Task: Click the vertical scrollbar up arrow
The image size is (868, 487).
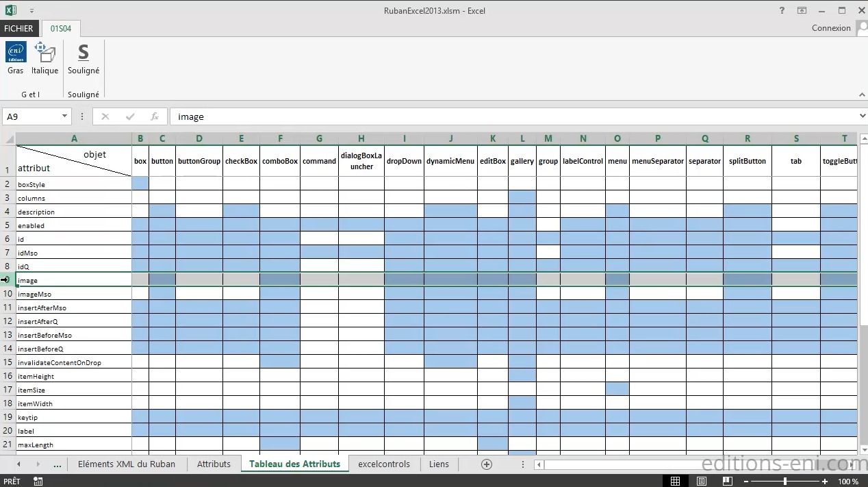Action: (x=863, y=138)
